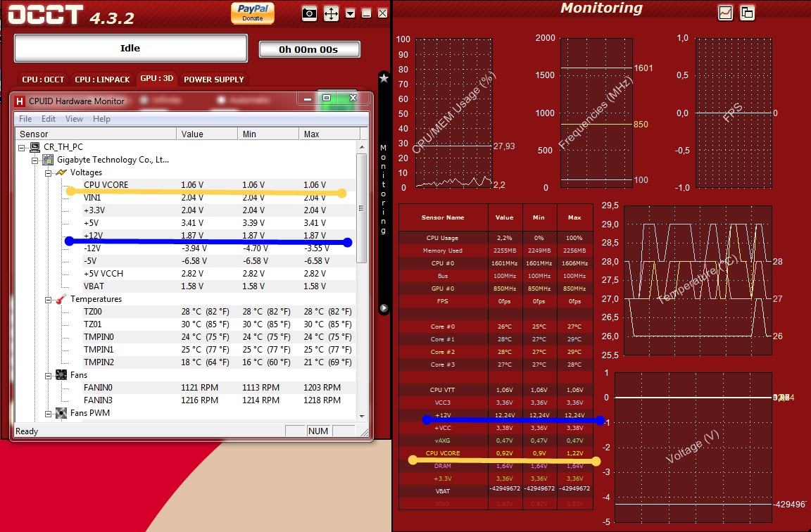Click the Temperature (°C) graph
The width and height of the screenshot is (811, 532).
(698, 280)
